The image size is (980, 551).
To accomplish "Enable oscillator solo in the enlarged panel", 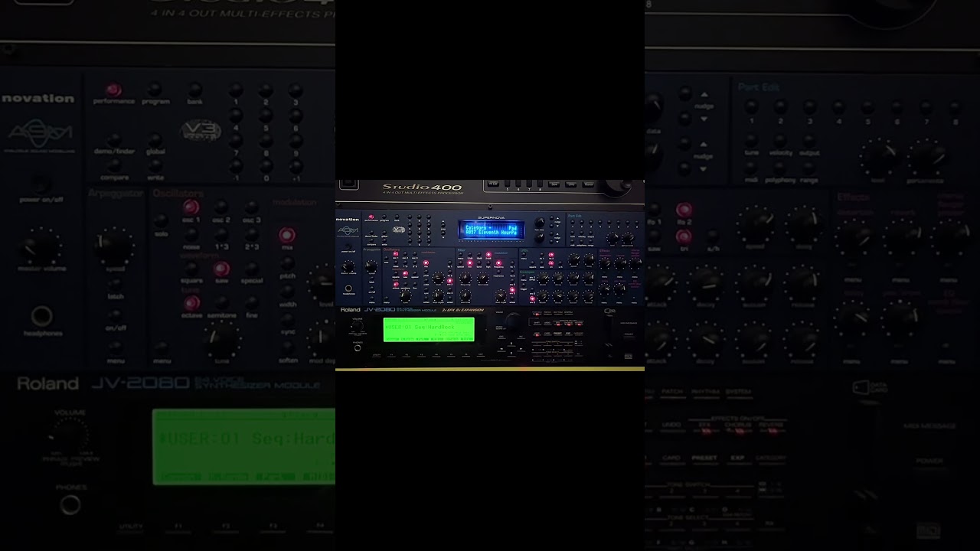I will point(161,220).
